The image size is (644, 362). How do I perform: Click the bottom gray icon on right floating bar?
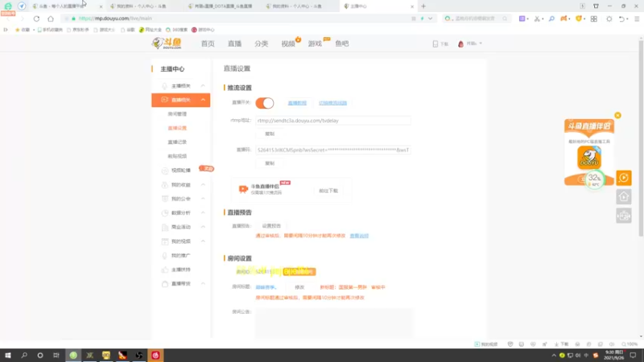tap(623, 216)
